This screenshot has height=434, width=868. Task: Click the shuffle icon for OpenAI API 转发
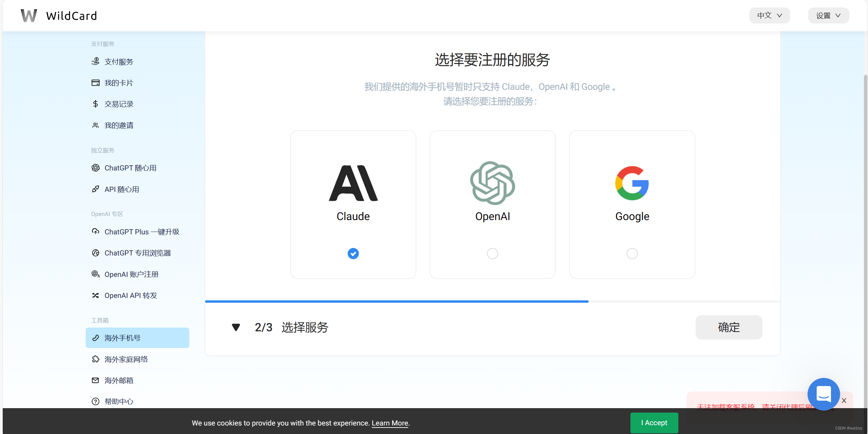click(x=96, y=296)
